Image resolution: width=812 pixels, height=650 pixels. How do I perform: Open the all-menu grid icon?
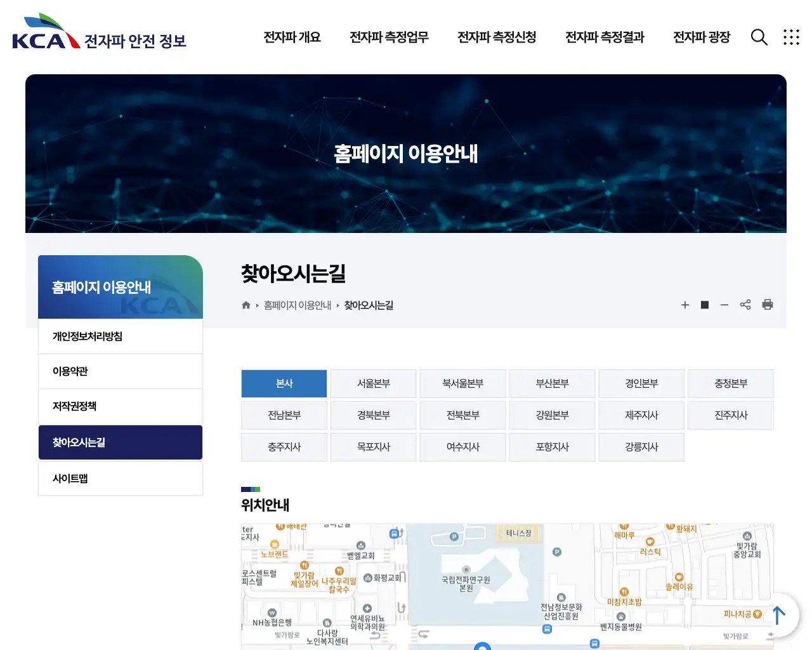point(791,37)
